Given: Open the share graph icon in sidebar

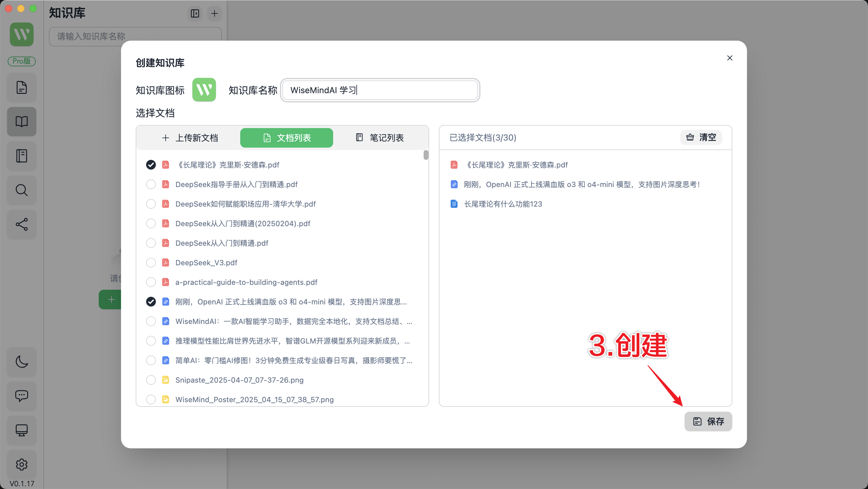Looking at the screenshot, I should (22, 224).
